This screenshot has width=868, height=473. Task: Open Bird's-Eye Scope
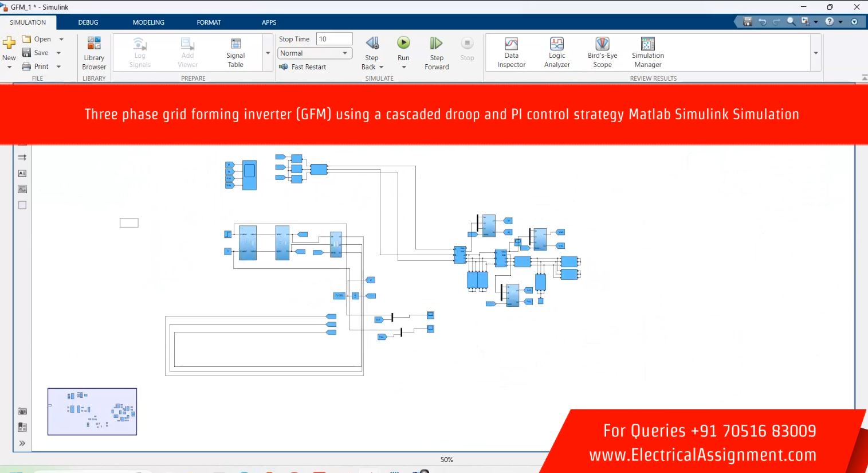(602, 53)
